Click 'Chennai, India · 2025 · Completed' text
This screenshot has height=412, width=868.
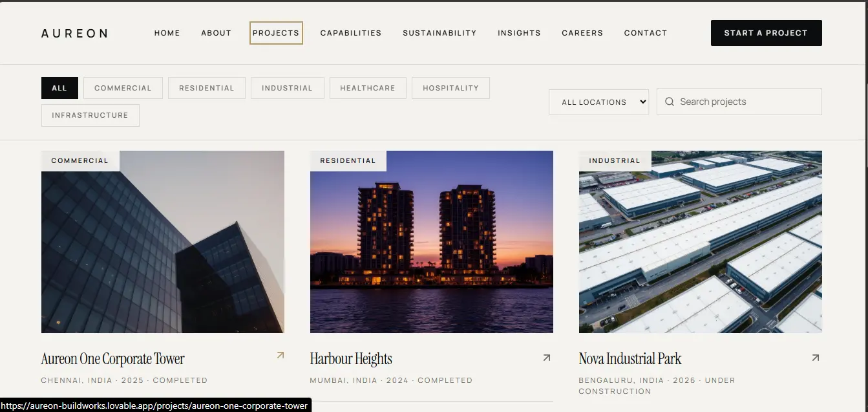124,380
